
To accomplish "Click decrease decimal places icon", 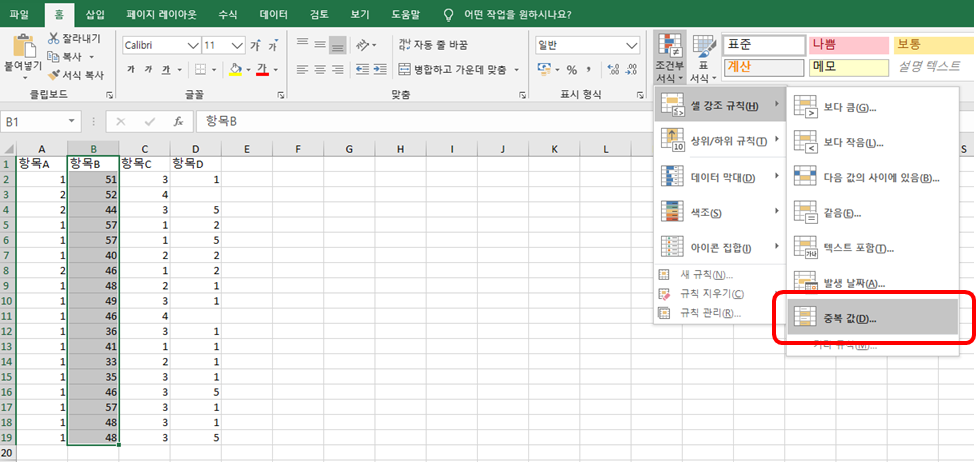I will point(631,70).
